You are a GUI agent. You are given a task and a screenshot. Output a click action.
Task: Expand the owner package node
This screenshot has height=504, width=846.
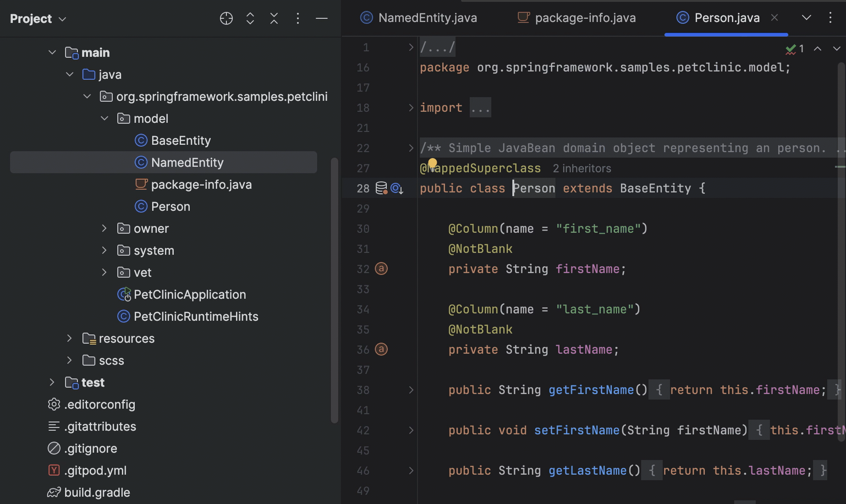(104, 228)
